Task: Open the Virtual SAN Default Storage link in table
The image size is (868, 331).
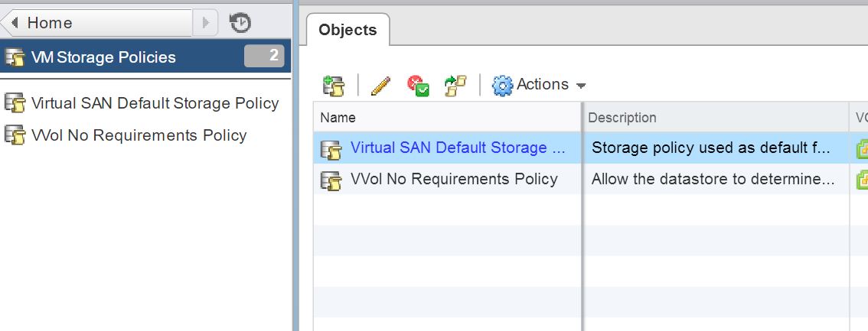Action: [x=459, y=148]
